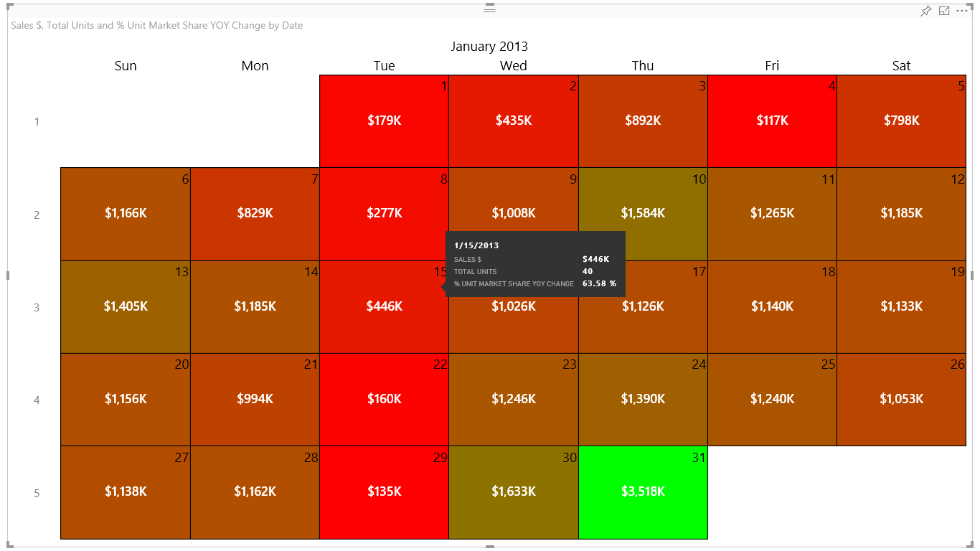
Task: Select the January 30 cell showing $1,633K
Action: pyautogui.click(x=514, y=492)
